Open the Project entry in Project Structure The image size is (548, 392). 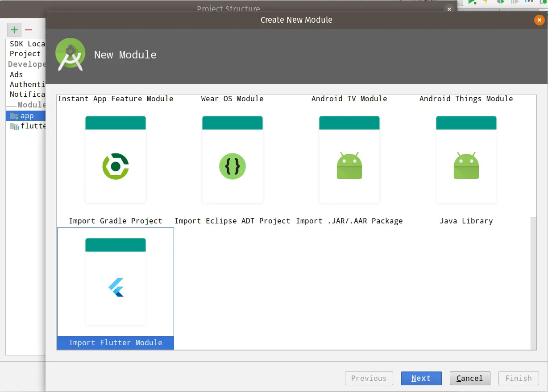point(25,54)
